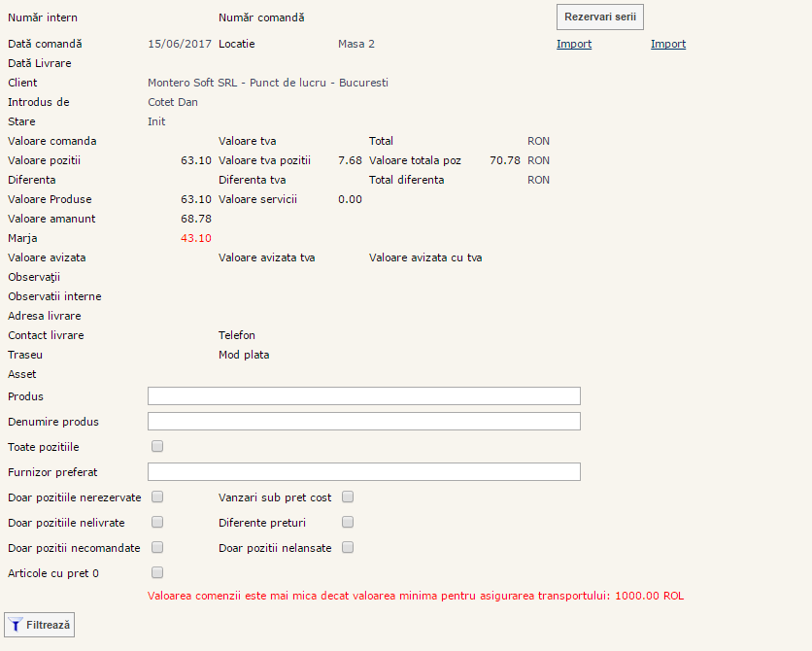
Task: Click the red Marja value 43.10
Action: point(195,238)
